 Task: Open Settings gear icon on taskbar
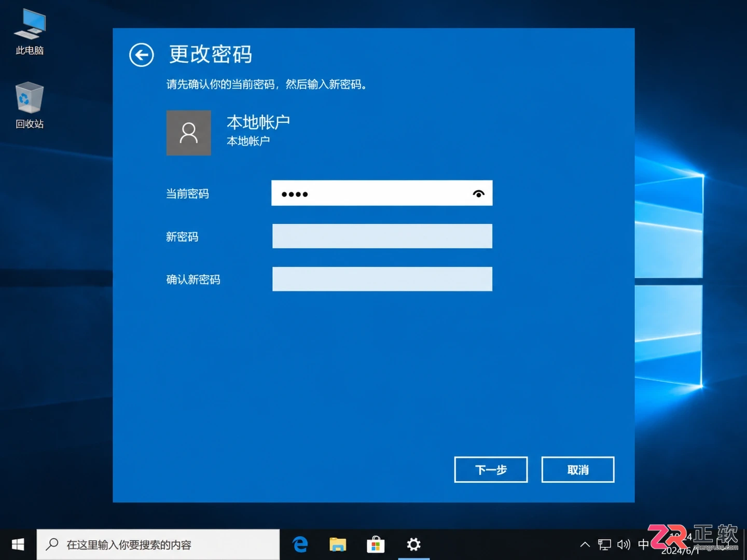[x=413, y=544]
